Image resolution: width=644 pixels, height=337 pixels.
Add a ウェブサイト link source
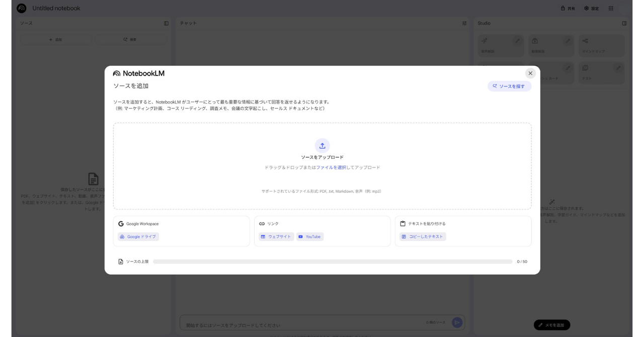coord(276,236)
